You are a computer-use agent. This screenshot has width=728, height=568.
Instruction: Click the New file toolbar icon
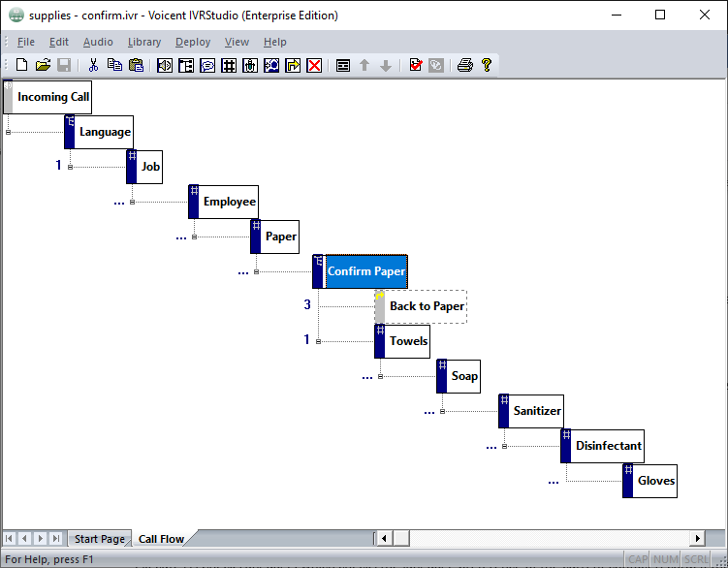coord(21,65)
